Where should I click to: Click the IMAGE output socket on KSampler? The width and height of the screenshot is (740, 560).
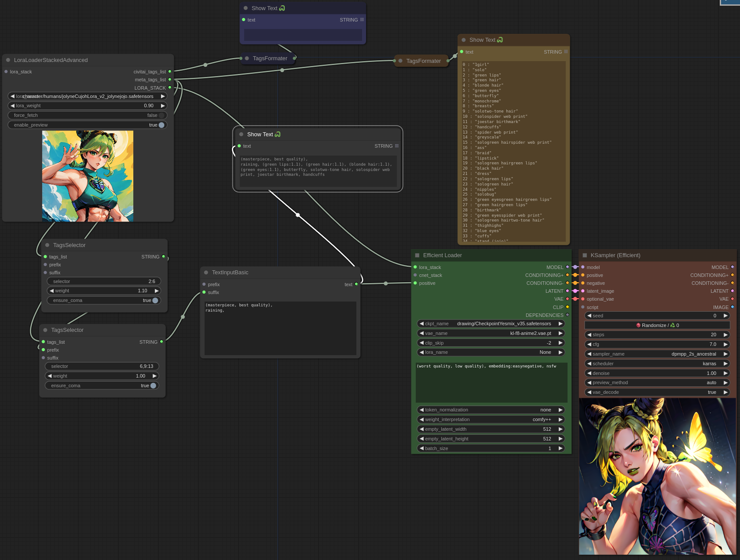[x=733, y=307]
